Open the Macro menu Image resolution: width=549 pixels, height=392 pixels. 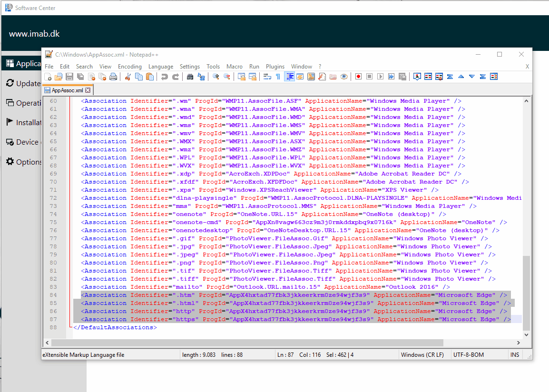pos(234,67)
